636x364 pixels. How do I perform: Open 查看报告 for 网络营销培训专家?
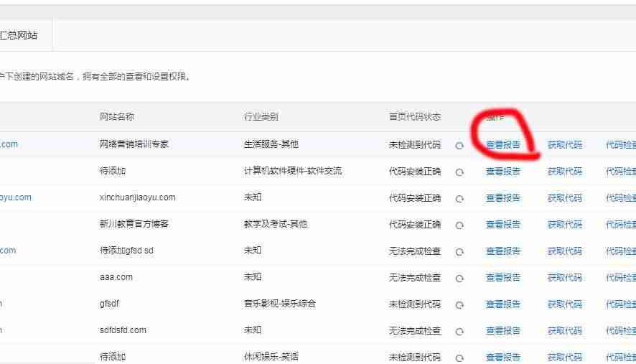[503, 145]
